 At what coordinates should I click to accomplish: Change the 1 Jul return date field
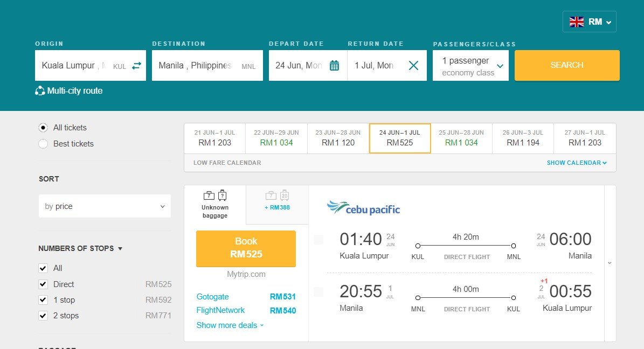(387, 65)
